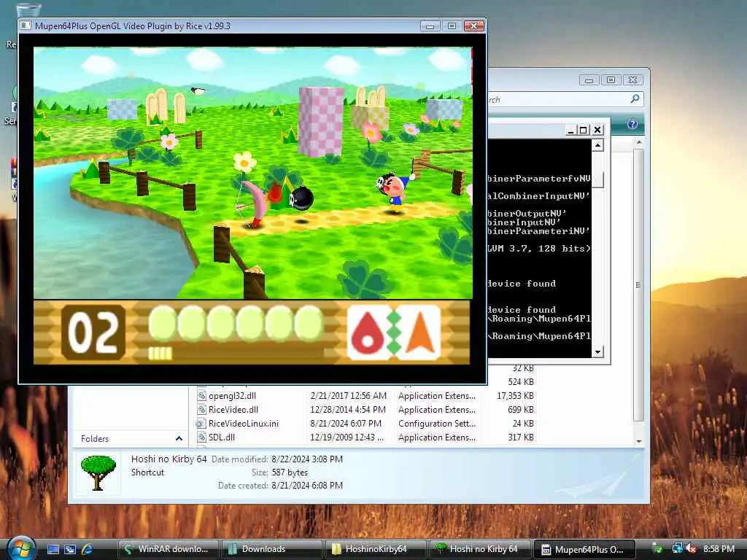Click the RiceVideo.dll file name

tap(233, 410)
